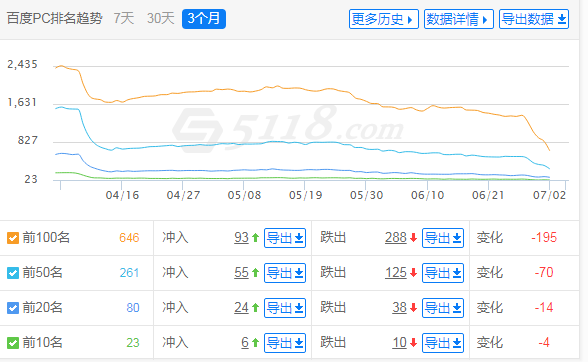Click the 06/21 date on chart axis
The image size is (588, 362).
click(x=488, y=195)
